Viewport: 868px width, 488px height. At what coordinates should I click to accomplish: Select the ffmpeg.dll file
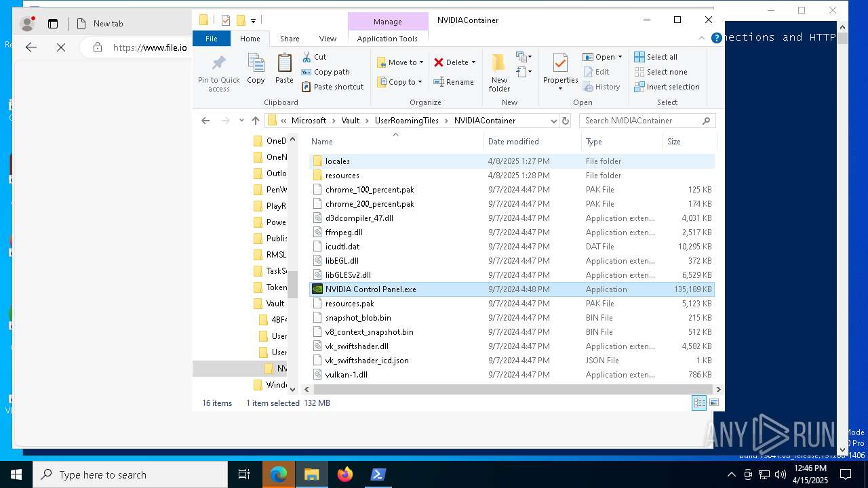pyautogui.click(x=512, y=232)
